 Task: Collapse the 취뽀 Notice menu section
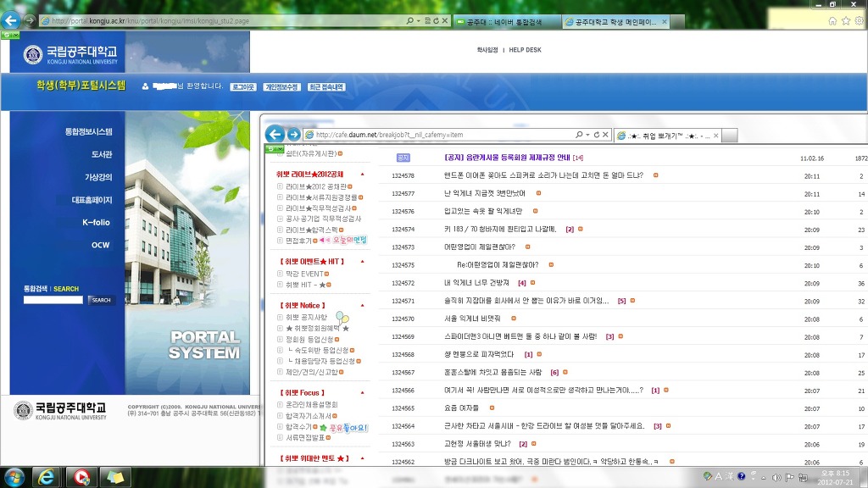(363, 305)
